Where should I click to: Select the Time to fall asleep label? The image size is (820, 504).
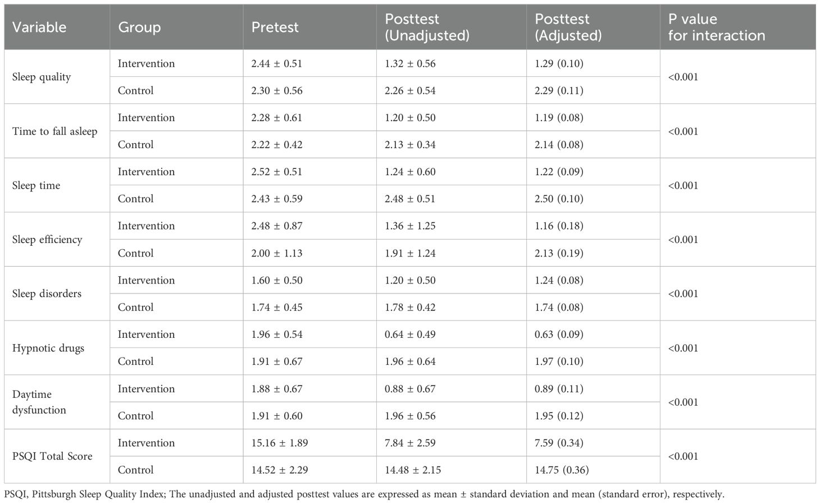pyautogui.click(x=54, y=131)
